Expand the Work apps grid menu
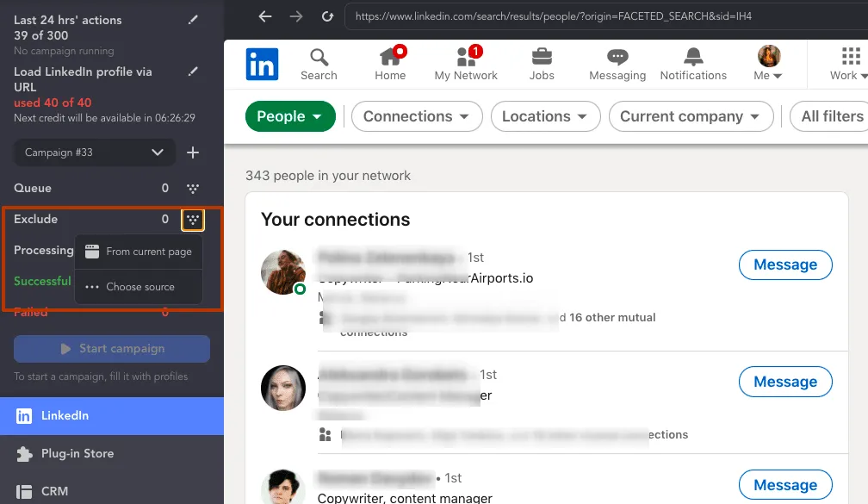Viewport: 868px width, 504px height. click(x=849, y=65)
